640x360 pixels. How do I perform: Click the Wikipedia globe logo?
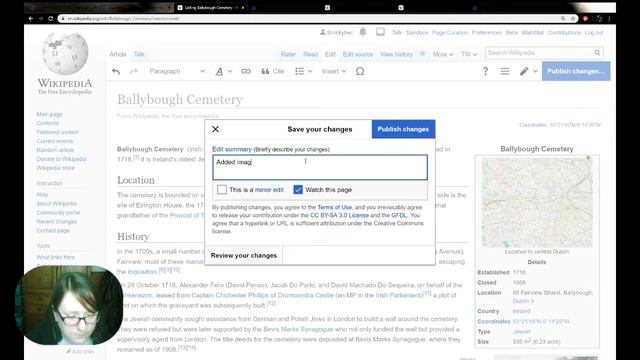65,54
